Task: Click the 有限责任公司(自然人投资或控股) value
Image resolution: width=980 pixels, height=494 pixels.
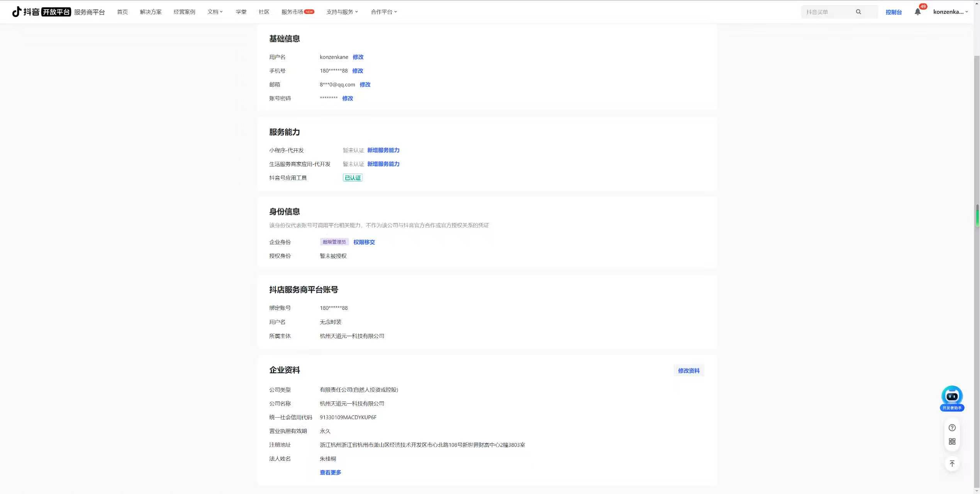Action: tap(359, 390)
